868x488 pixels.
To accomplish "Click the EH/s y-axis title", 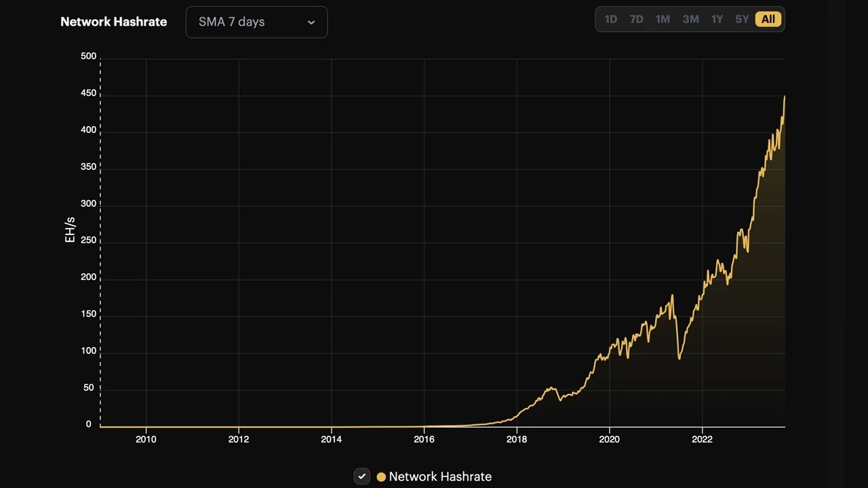I will [70, 230].
